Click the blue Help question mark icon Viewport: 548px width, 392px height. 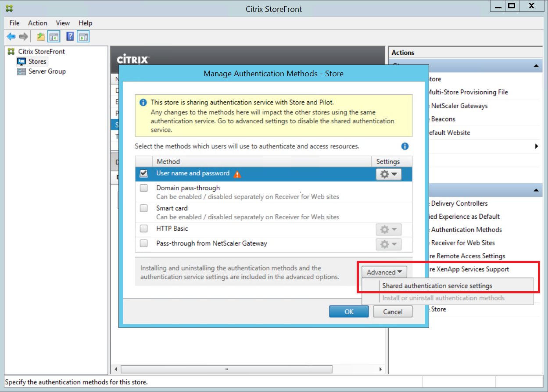(70, 37)
